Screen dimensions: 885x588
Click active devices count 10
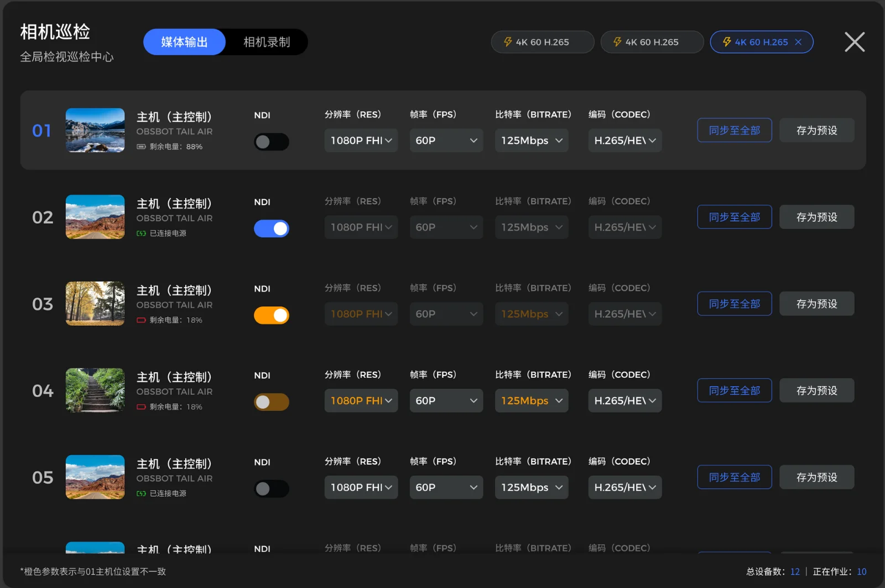[x=862, y=571]
